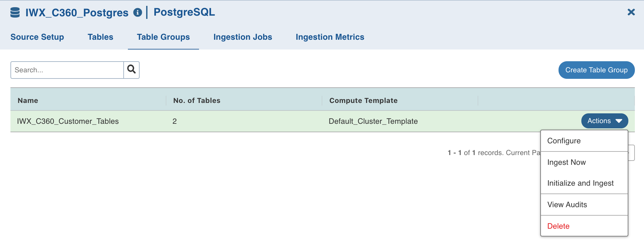Collapse the Actions dropdown menu
The width and height of the screenshot is (644, 243).
click(x=604, y=121)
